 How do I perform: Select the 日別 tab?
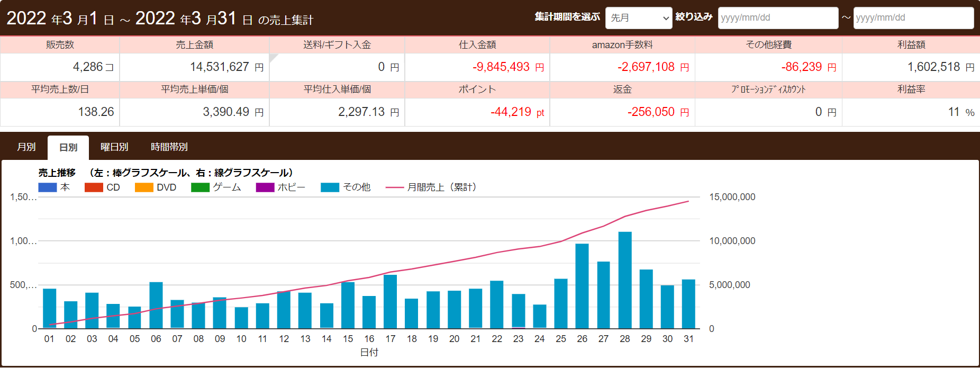pyautogui.click(x=68, y=148)
